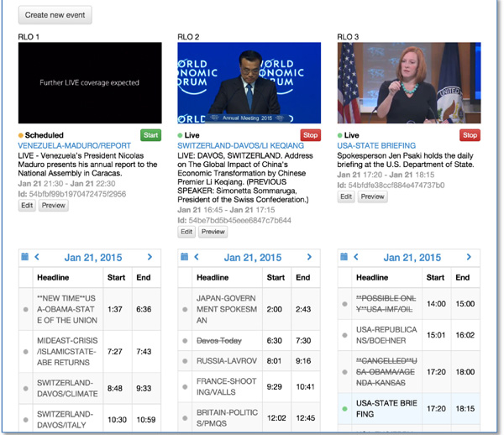Click End column header in RLO 3 table

coord(463,278)
